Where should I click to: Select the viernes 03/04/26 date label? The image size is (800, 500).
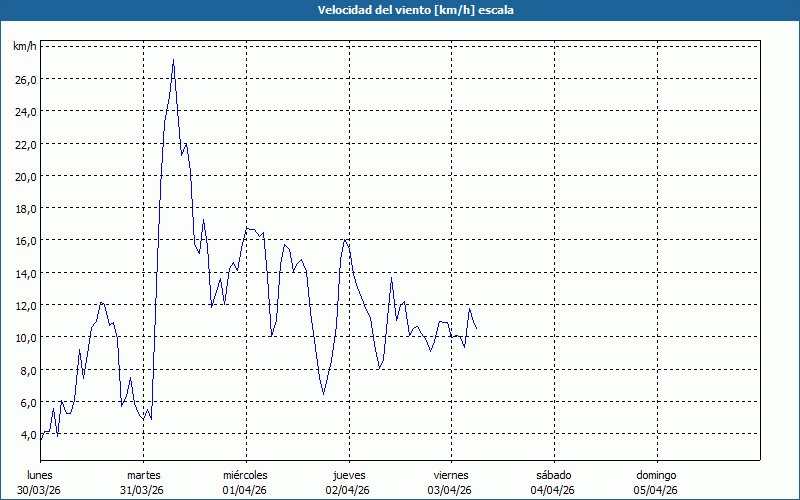point(451,483)
